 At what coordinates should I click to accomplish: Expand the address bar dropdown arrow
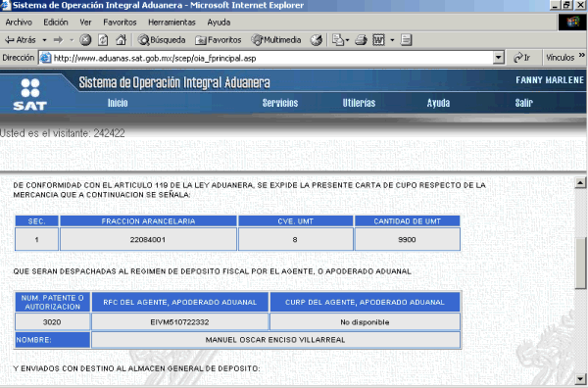(x=498, y=58)
